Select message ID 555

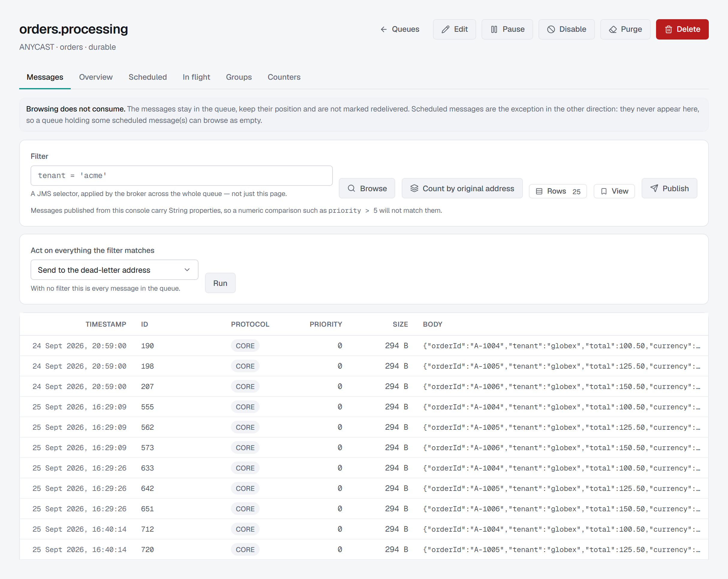click(148, 407)
